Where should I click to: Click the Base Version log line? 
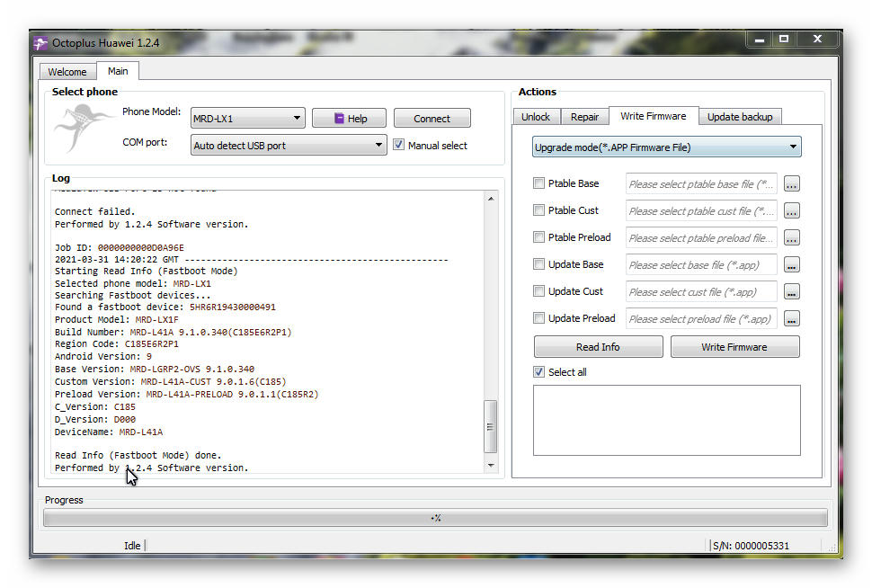[154, 369]
